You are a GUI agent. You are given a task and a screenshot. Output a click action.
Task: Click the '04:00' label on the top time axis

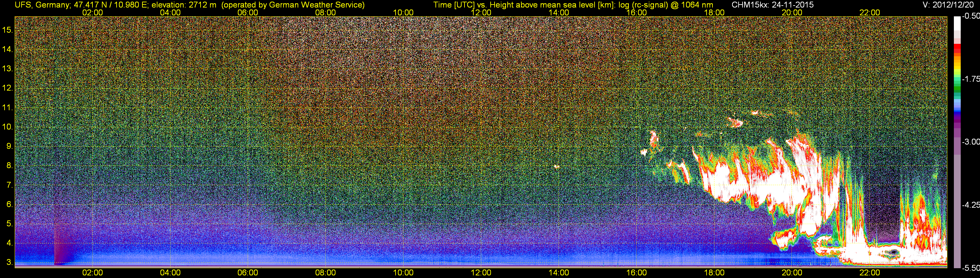pos(170,12)
